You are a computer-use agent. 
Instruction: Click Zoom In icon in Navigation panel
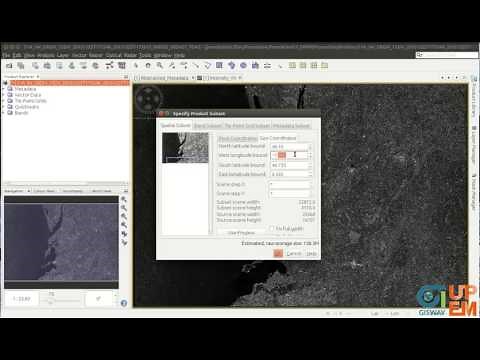pyautogui.click(x=124, y=199)
